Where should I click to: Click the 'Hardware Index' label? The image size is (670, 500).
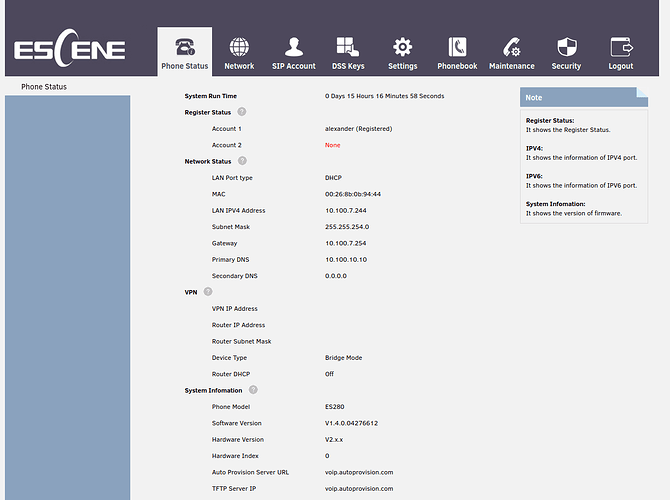(x=235, y=456)
